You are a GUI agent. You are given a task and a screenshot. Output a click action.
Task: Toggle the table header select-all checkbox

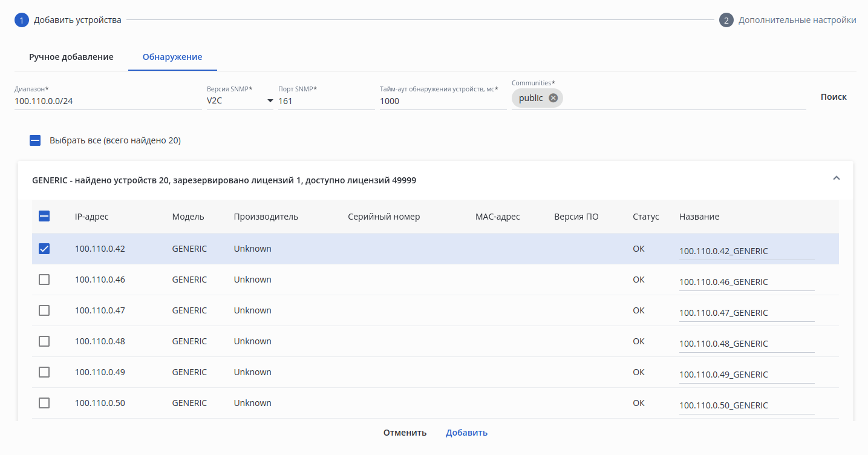tap(44, 217)
